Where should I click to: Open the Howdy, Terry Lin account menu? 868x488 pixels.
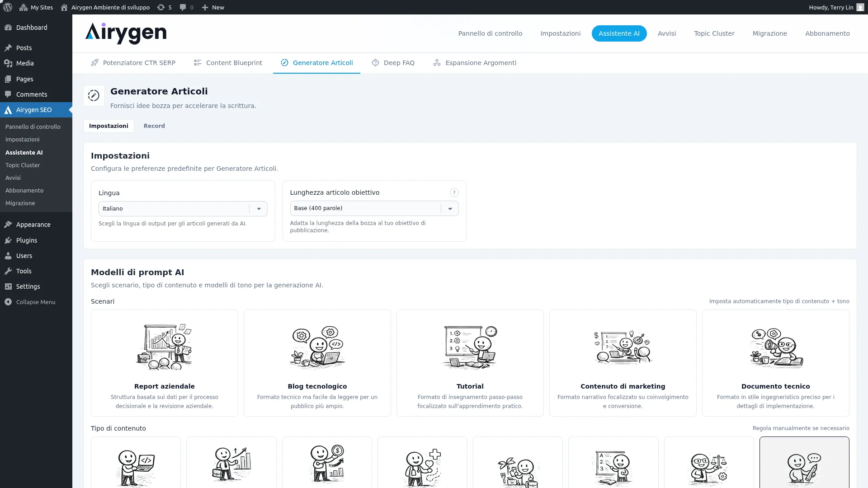pyautogui.click(x=836, y=7)
